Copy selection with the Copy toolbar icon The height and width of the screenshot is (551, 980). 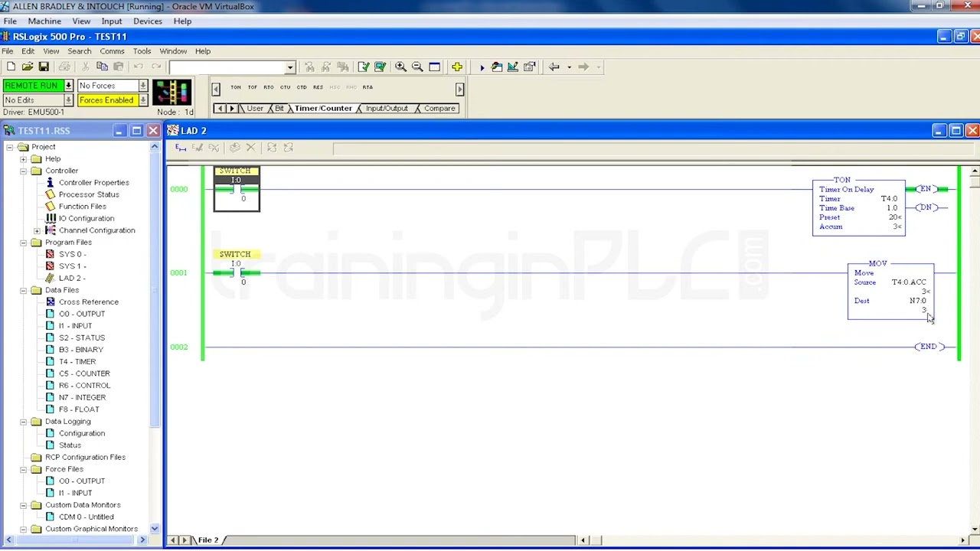click(x=102, y=67)
